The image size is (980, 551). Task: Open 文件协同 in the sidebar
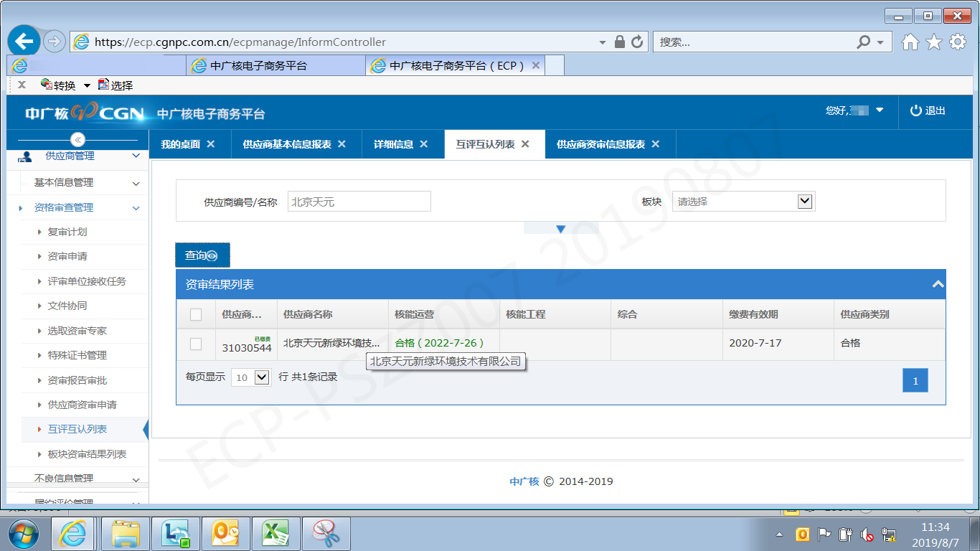pos(67,306)
